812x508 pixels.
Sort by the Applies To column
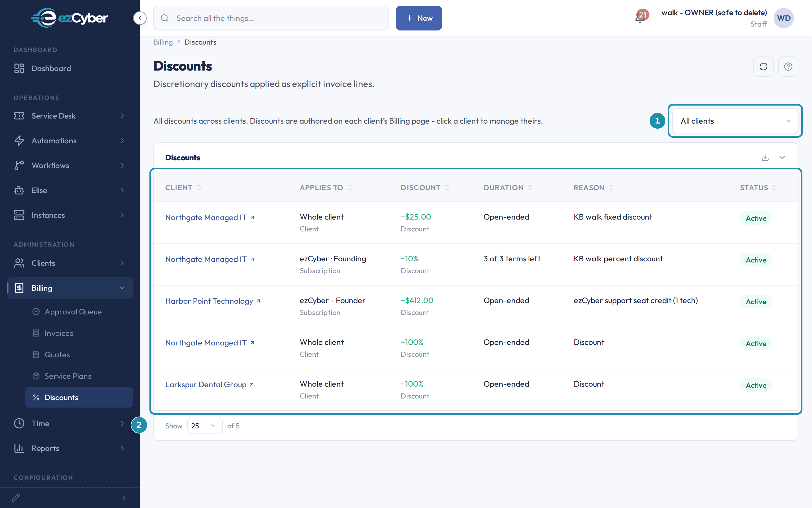coord(326,188)
